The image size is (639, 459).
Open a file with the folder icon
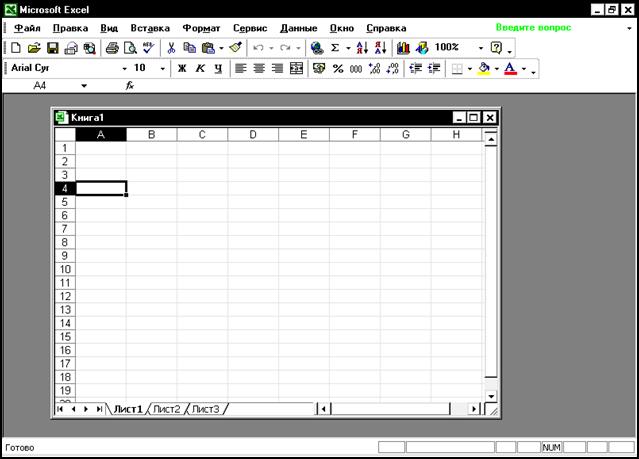34,48
